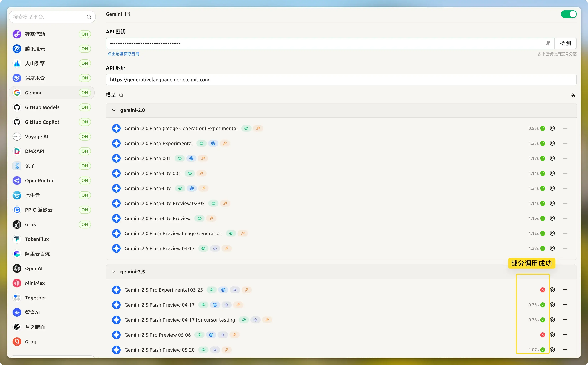Image resolution: width=588 pixels, height=365 pixels.
Task: Click the GitHub Copilot provider icon in sidebar
Action: 17,122
